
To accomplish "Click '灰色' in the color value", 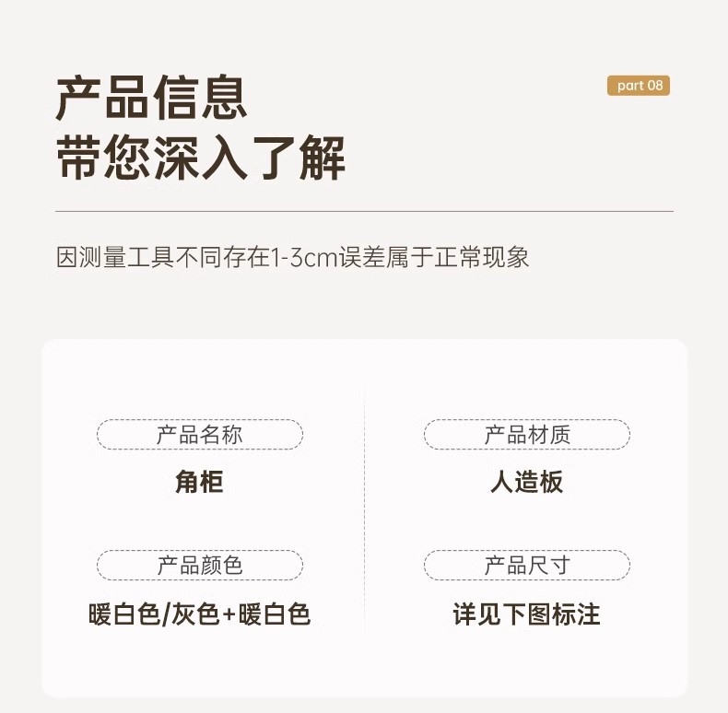I will click(x=193, y=614).
